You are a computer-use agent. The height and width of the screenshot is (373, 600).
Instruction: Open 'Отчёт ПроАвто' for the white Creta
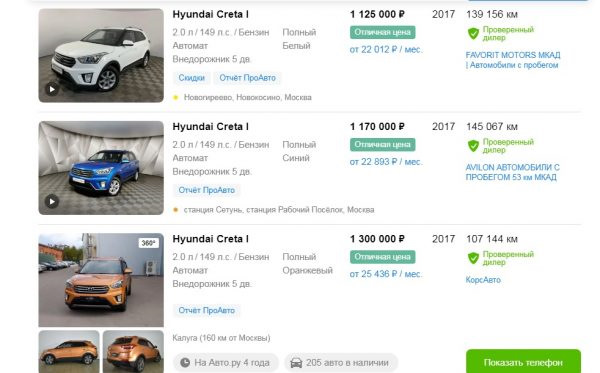click(247, 78)
